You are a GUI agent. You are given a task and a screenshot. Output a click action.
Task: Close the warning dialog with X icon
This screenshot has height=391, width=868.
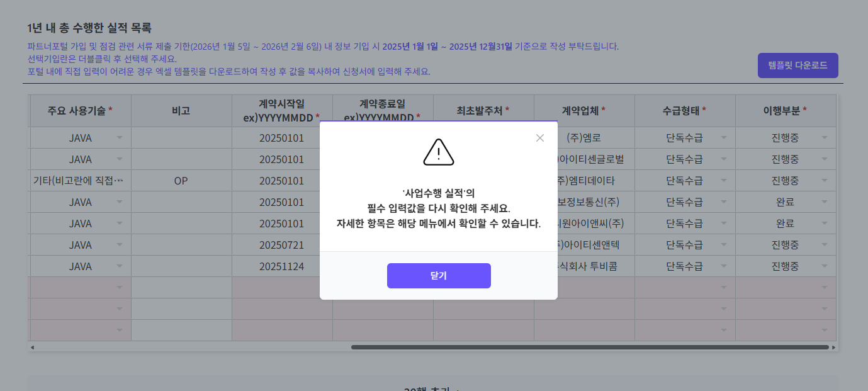539,138
